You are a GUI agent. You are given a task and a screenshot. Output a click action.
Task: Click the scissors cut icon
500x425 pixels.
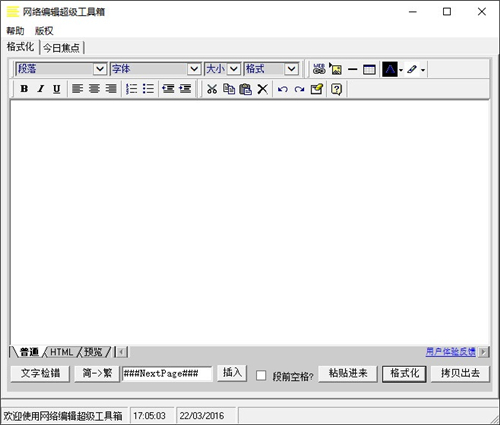[x=212, y=89]
